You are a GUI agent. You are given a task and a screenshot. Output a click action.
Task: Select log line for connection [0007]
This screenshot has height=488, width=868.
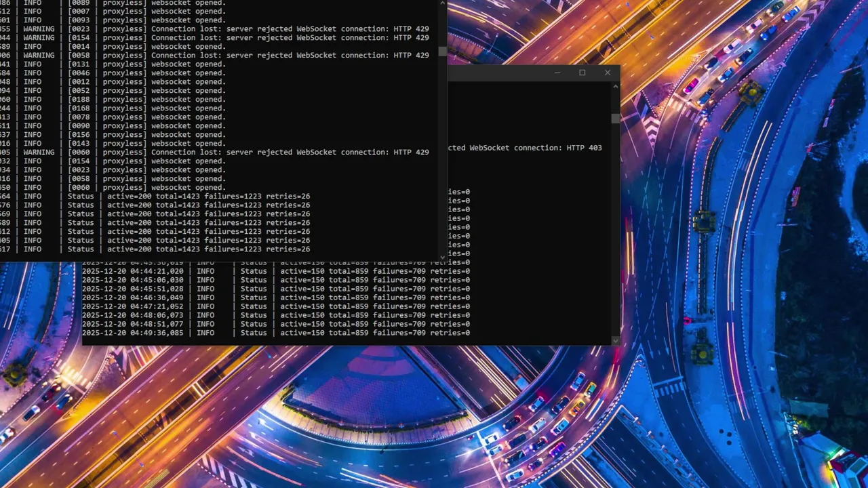point(113,12)
